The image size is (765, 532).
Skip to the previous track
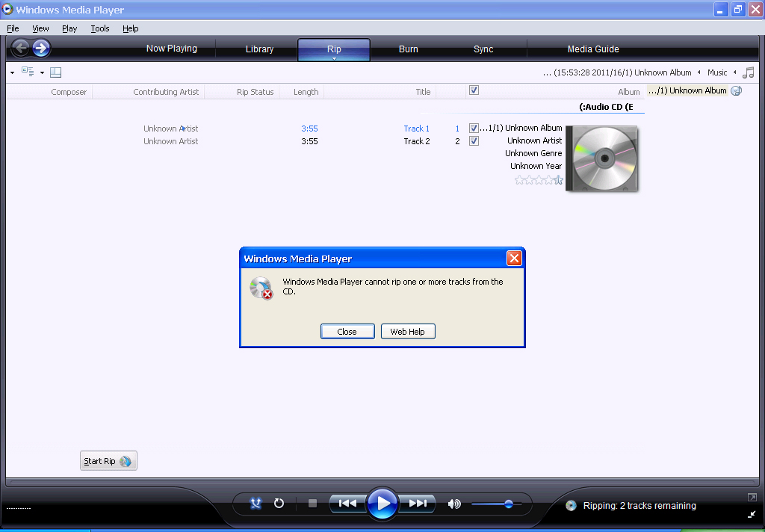tap(347, 503)
